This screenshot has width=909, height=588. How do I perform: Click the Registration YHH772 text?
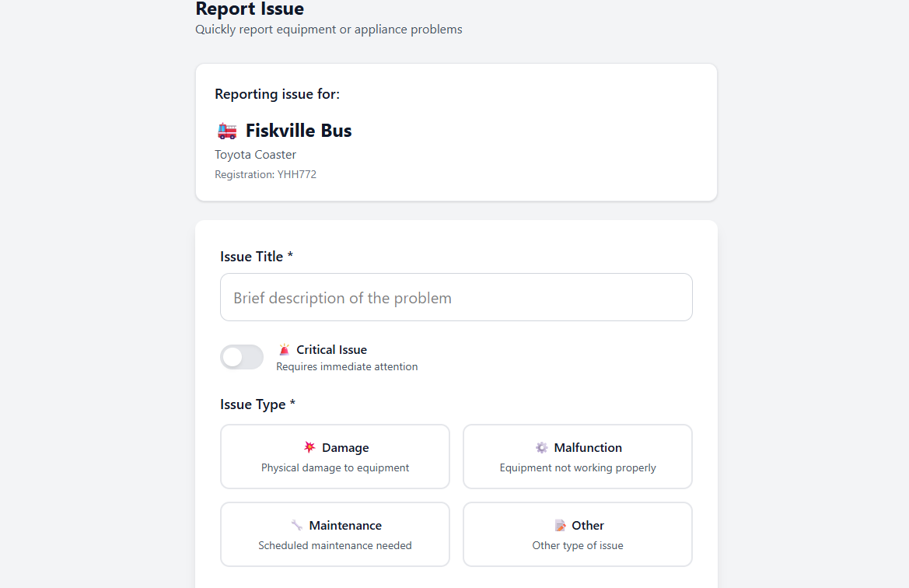tap(265, 174)
